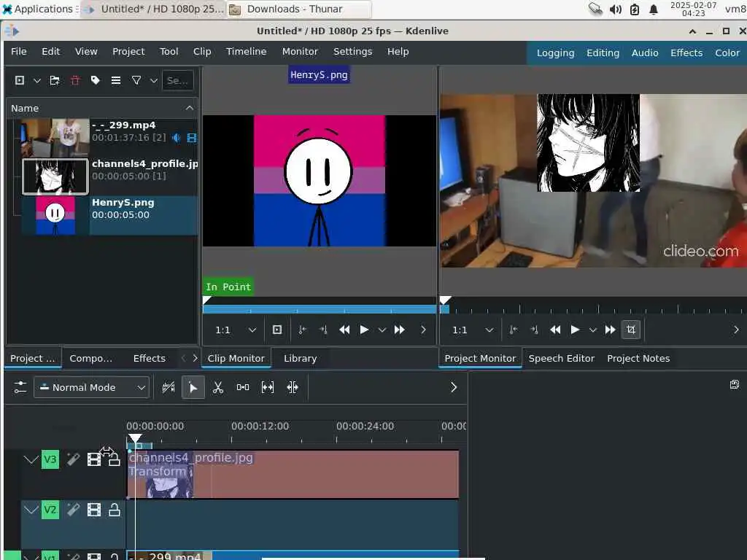Toggle V2 track target label
Screen dimensions: 747x560
50,510
